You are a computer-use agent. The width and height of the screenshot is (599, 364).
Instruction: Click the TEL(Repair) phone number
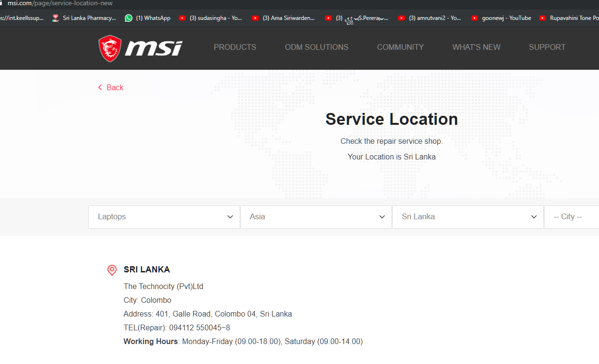coord(177,328)
